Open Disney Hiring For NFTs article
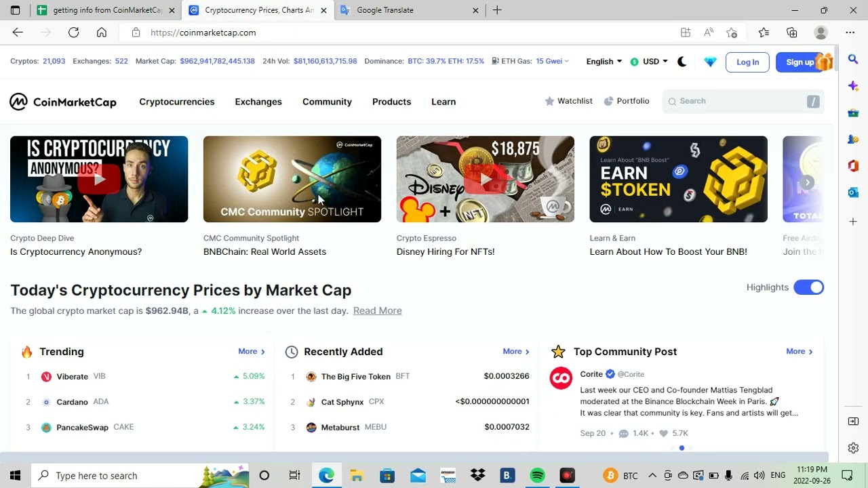 click(446, 251)
